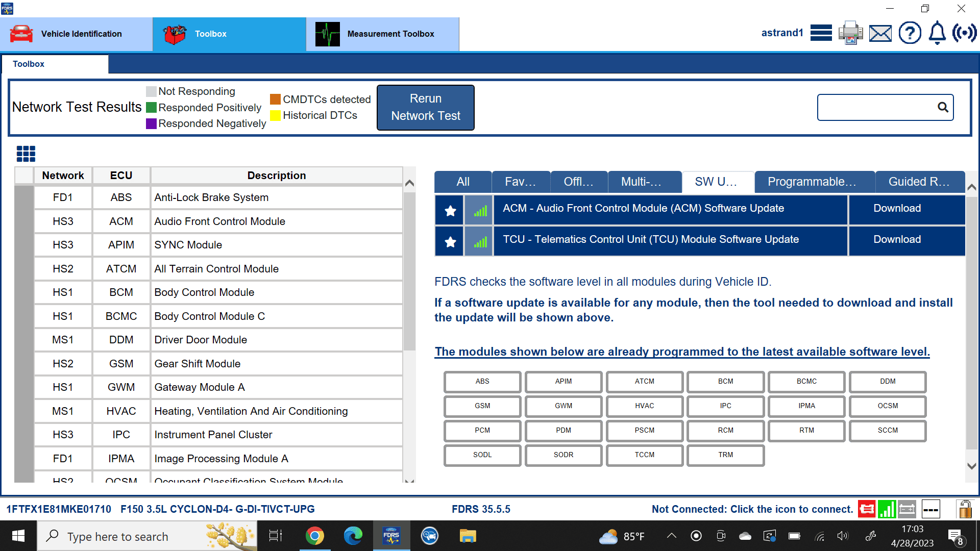Show hidden system tray icons

tap(672, 536)
